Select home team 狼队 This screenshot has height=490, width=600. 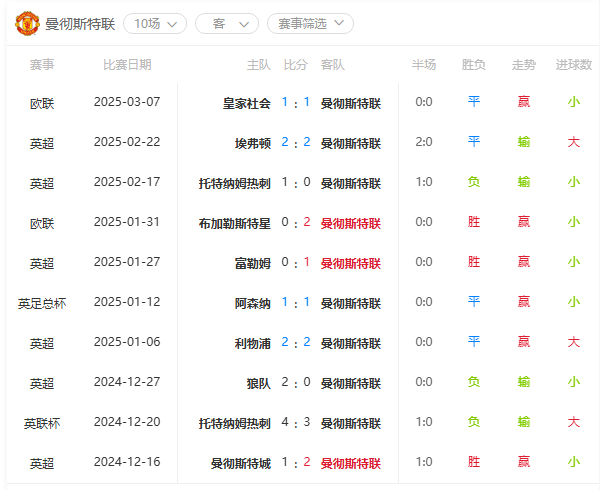(259, 383)
